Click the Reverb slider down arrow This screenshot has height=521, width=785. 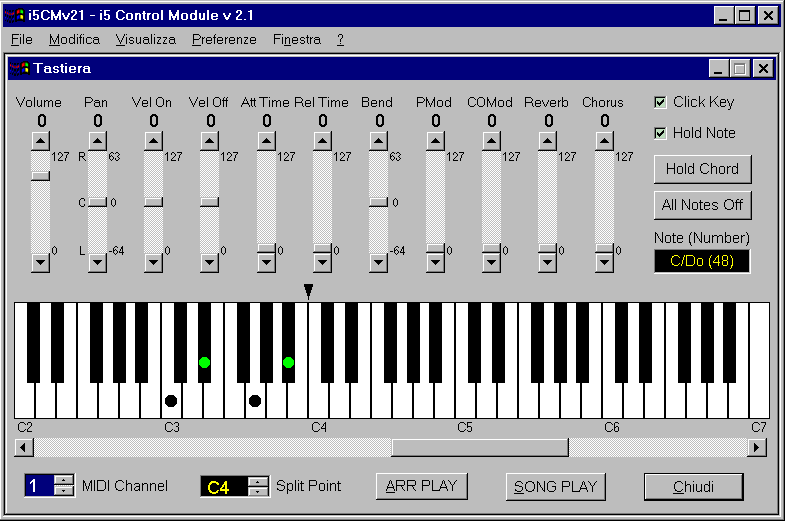tap(547, 263)
